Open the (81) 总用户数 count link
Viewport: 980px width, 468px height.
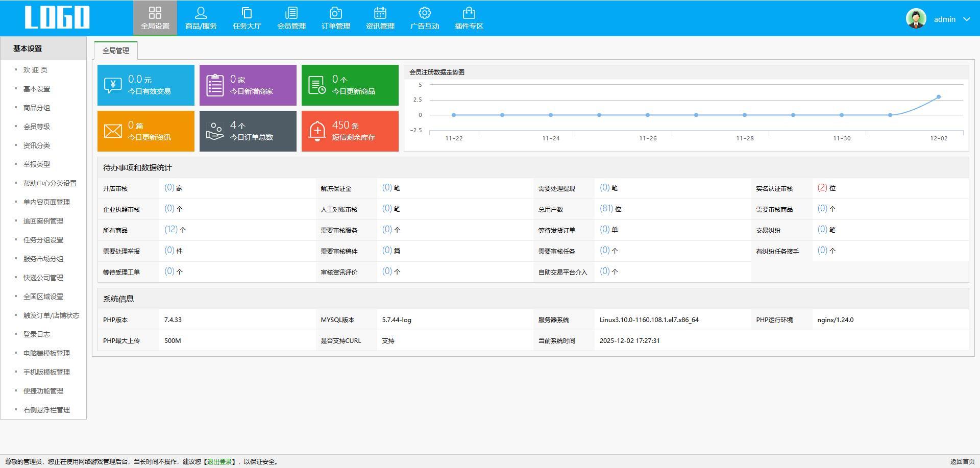[x=606, y=209]
